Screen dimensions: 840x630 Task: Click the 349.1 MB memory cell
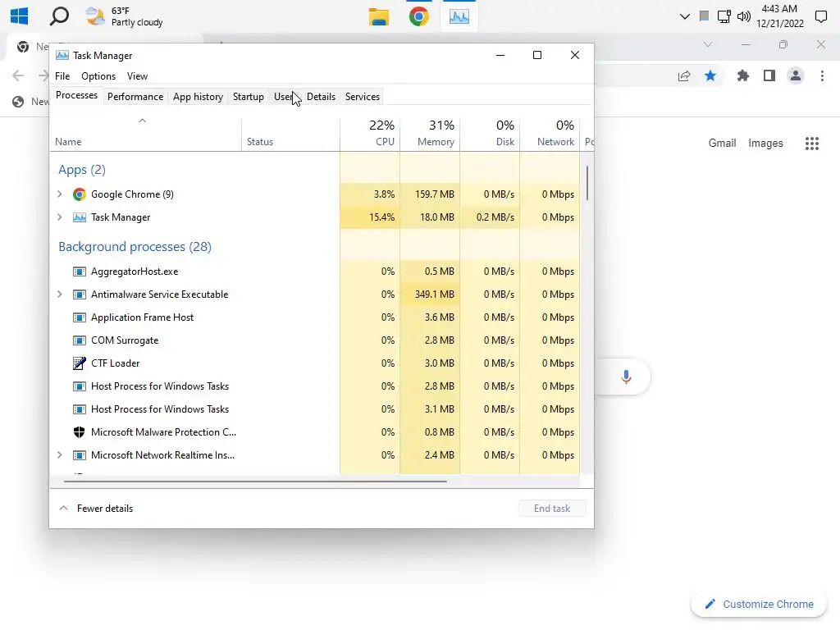(x=430, y=294)
